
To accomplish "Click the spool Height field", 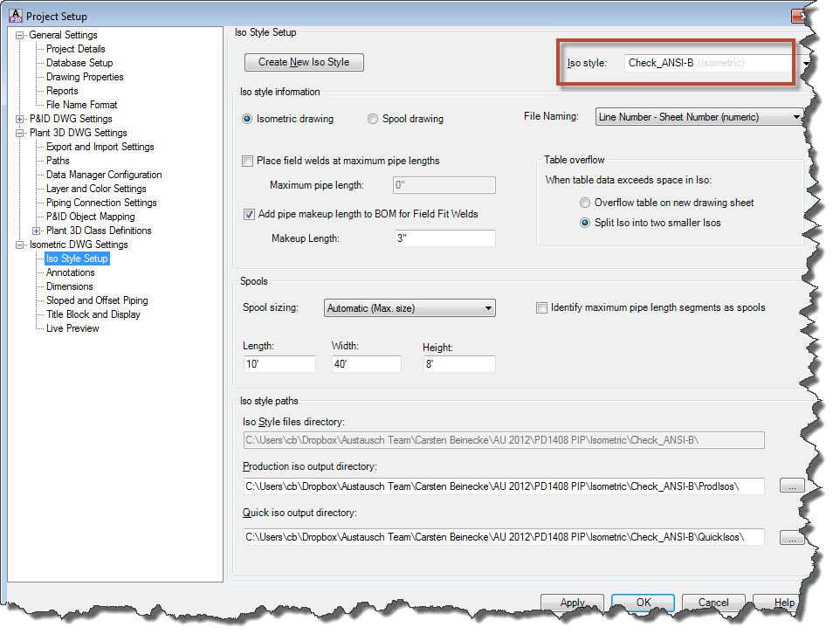I will click(459, 364).
